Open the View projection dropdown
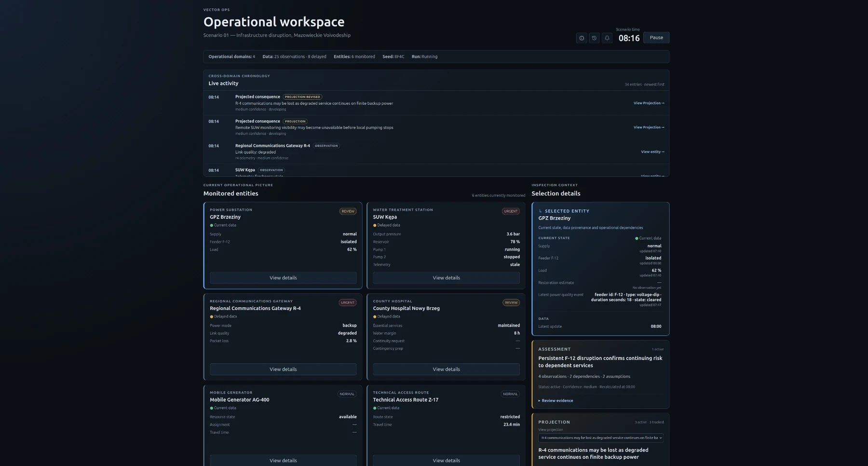The height and width of the screenshot is (466, 868). (x=601, y=438)
